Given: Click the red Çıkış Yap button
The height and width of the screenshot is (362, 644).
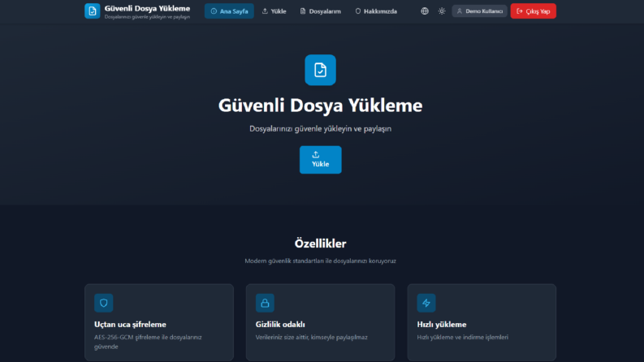Looking at the screenshot, I should point(533,11).
